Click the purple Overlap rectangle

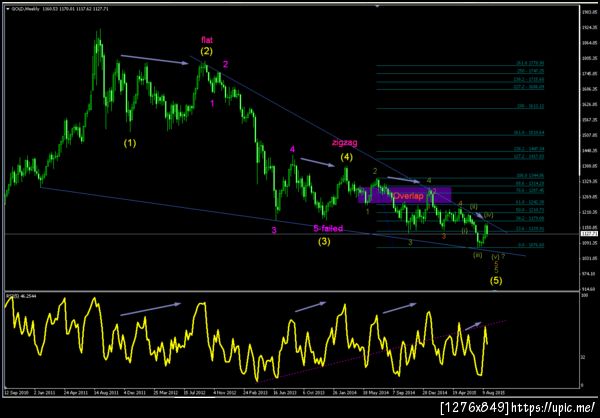404,195
